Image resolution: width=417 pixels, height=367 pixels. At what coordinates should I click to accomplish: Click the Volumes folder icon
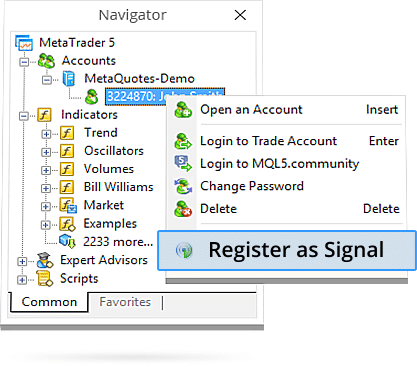(67, 169)
